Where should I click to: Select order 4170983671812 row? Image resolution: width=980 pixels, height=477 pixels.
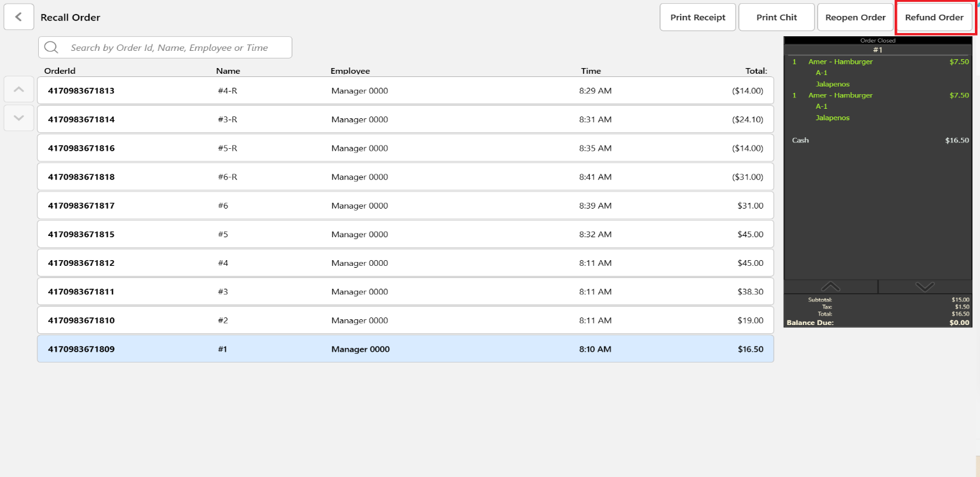coord(405,263)
